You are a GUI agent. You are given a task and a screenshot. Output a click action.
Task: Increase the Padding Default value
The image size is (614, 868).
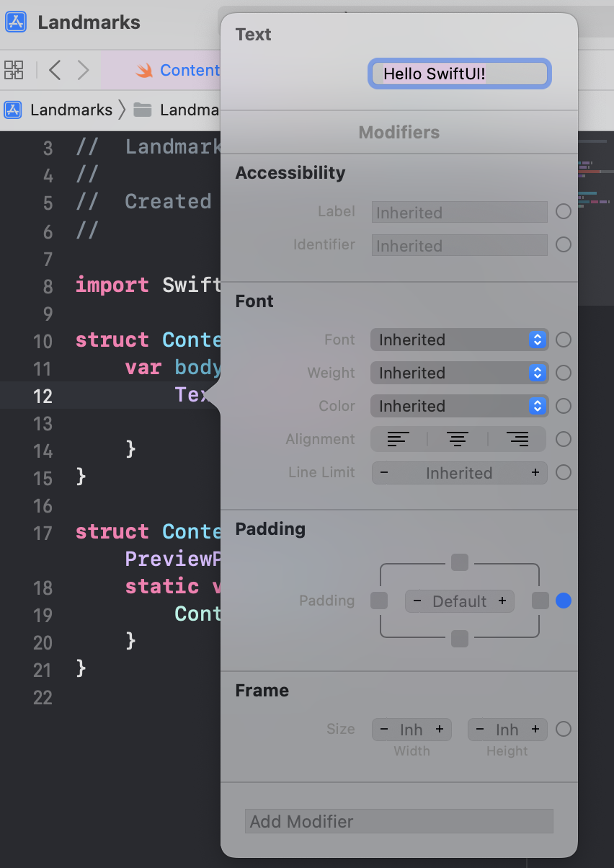(x=502, y=601)
